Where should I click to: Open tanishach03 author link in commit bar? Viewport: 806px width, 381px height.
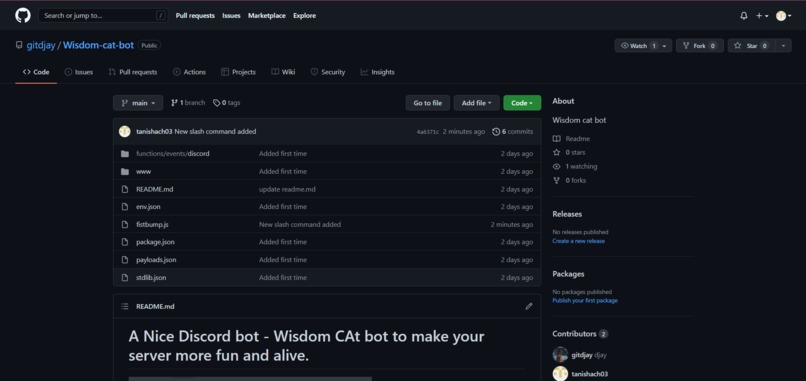click(x=154, y=132)
